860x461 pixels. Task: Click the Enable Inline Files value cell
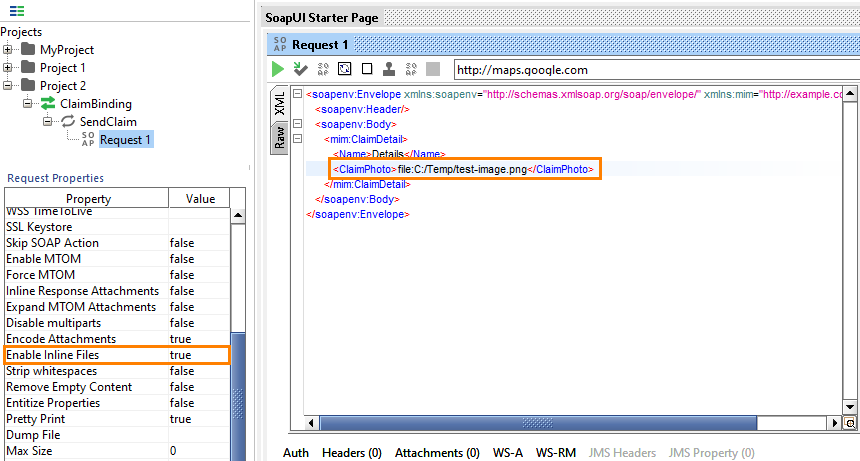[x=199, y=355]
